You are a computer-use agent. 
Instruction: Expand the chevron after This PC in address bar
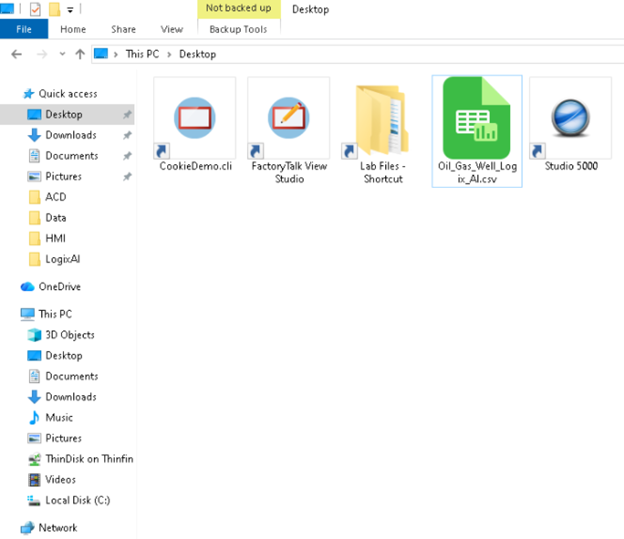(x=169, y=55)
